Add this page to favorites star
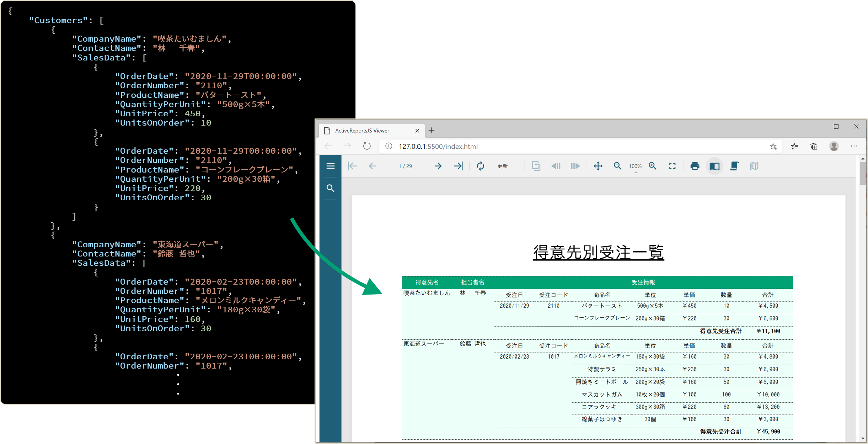This screenshot has width=868, height=444. [x=773, y=146]
